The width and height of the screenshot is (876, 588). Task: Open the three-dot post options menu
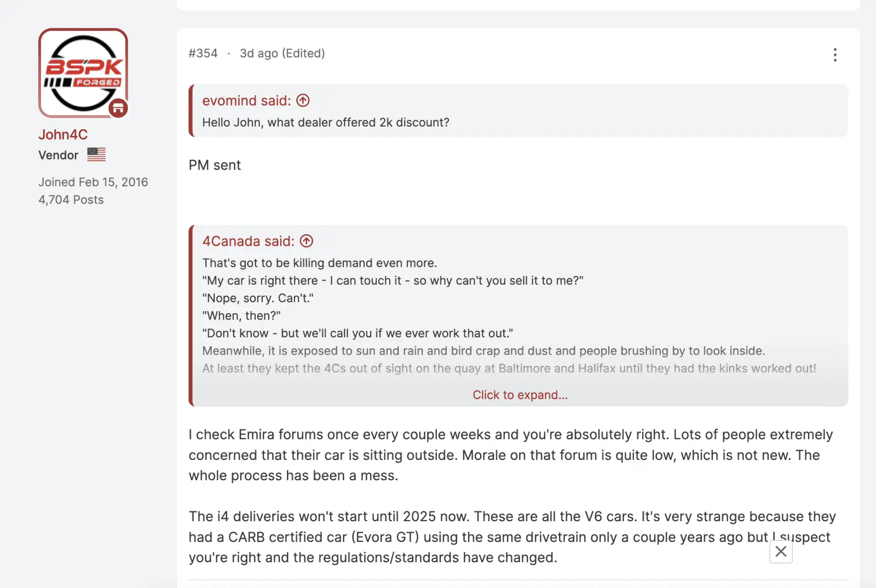(835, 55)
